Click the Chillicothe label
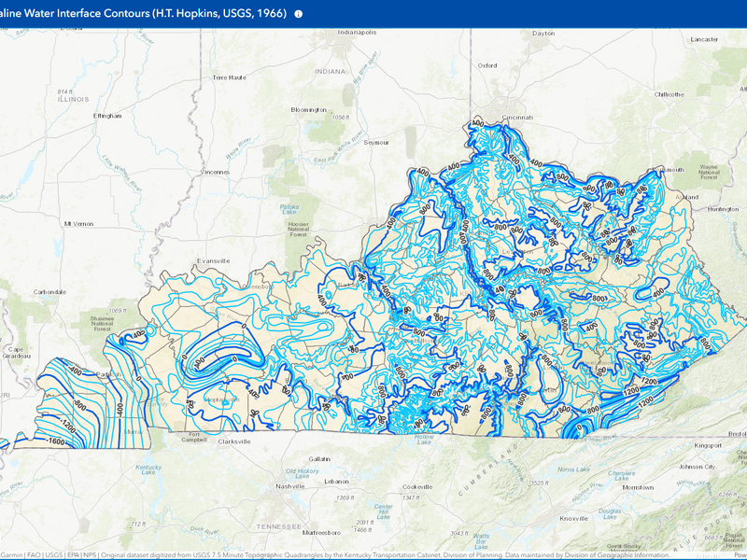Viewport: 747px width, 560px height. (x=669, y=94)
